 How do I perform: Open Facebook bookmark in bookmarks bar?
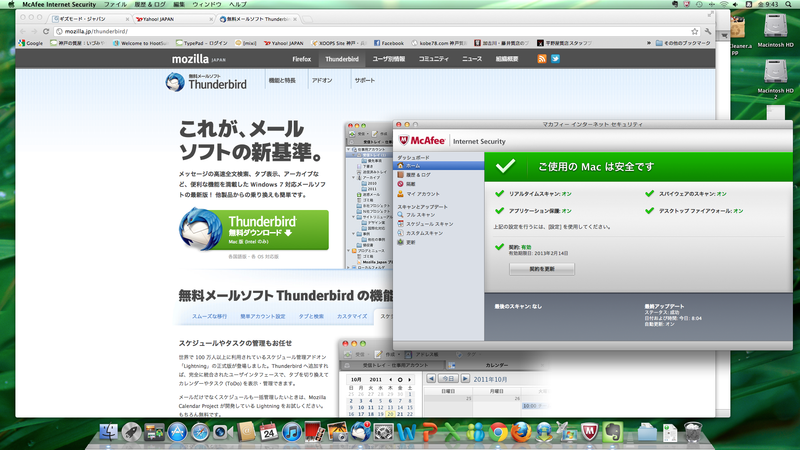(x=388, y=43)
